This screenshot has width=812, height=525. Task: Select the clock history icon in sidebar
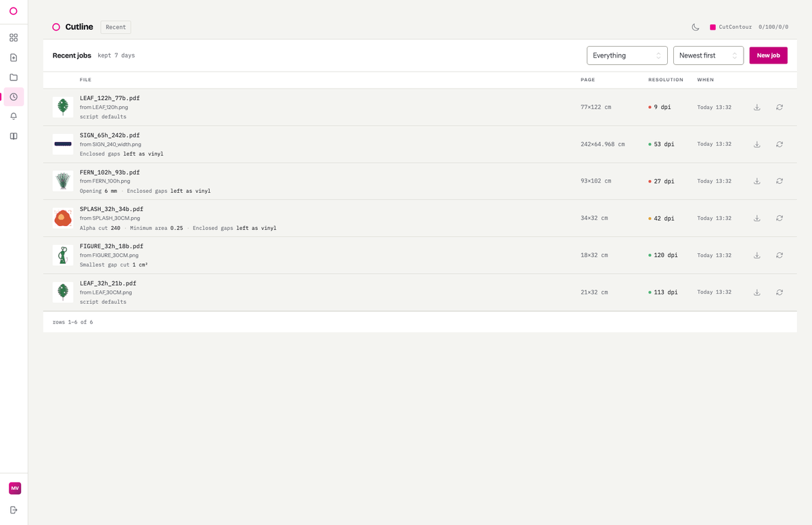[14, 97]
